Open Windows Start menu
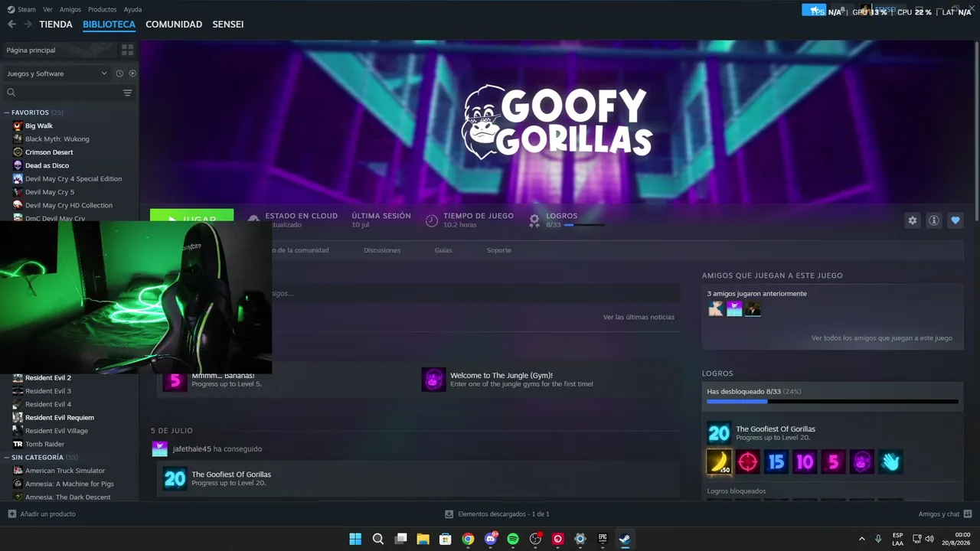 355,539
